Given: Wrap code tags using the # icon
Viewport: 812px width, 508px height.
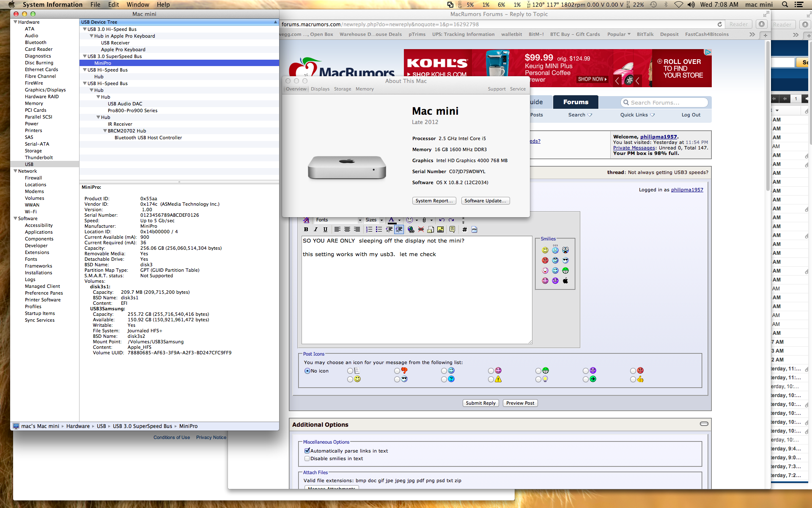Looking at the screenshot, I should [x=465, y=229].
